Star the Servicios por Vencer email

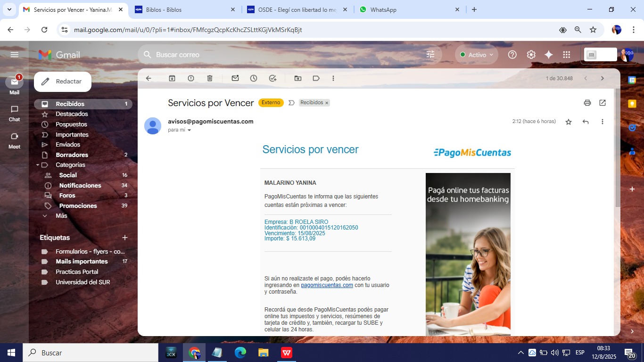(x=569, y=122)
